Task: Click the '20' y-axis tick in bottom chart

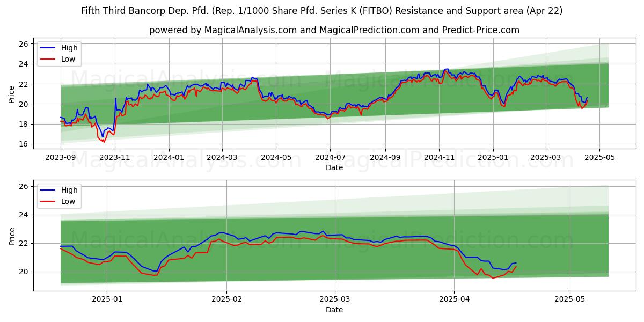Action: click(25, 272)
